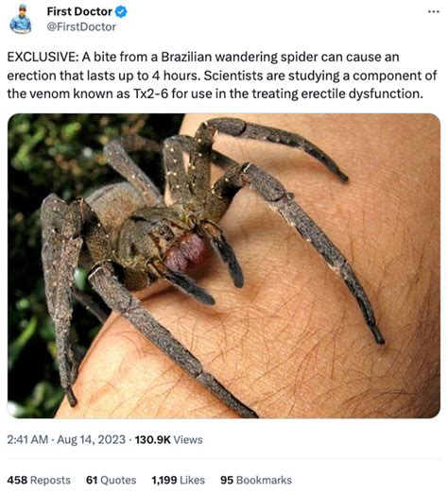Click the First Doctor display name
This screenshot has width=448, height=493.
click(x=79, y=12)
